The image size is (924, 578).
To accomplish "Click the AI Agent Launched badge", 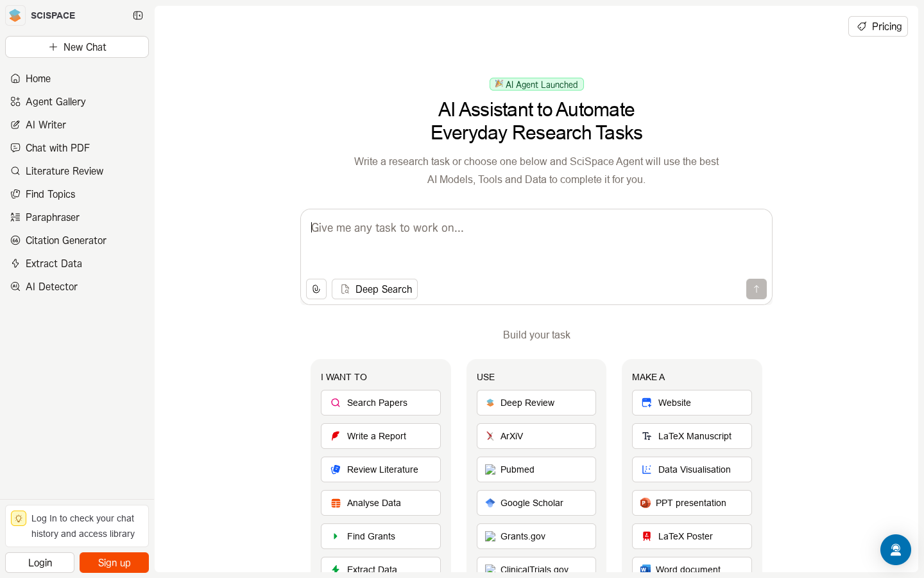I will click(x=536, y=84).
